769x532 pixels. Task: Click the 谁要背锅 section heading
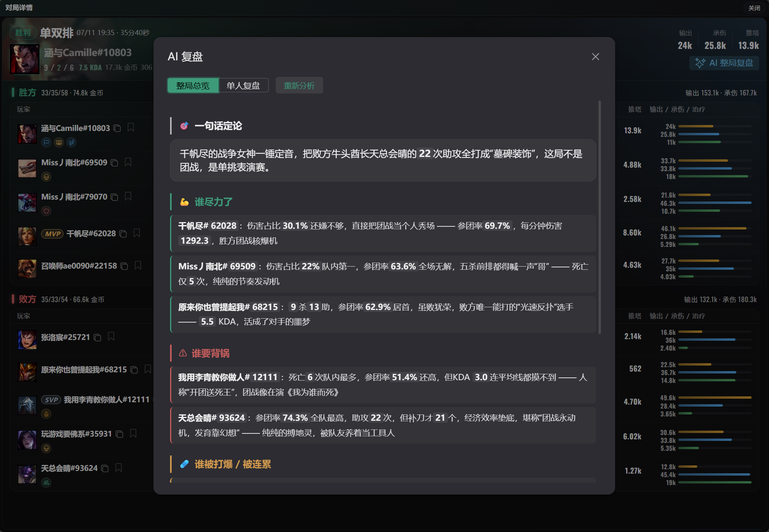coord(210,353)
